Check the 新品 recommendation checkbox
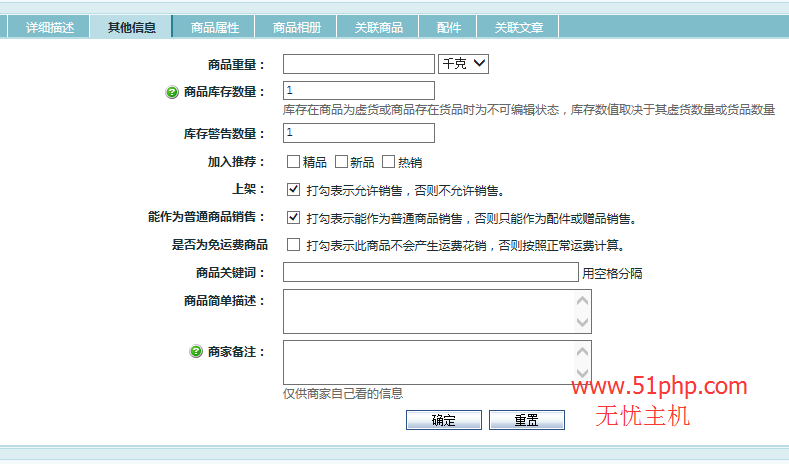Image resolution: width=789 pixels, height=464 pixels. (x=341, y=162)
